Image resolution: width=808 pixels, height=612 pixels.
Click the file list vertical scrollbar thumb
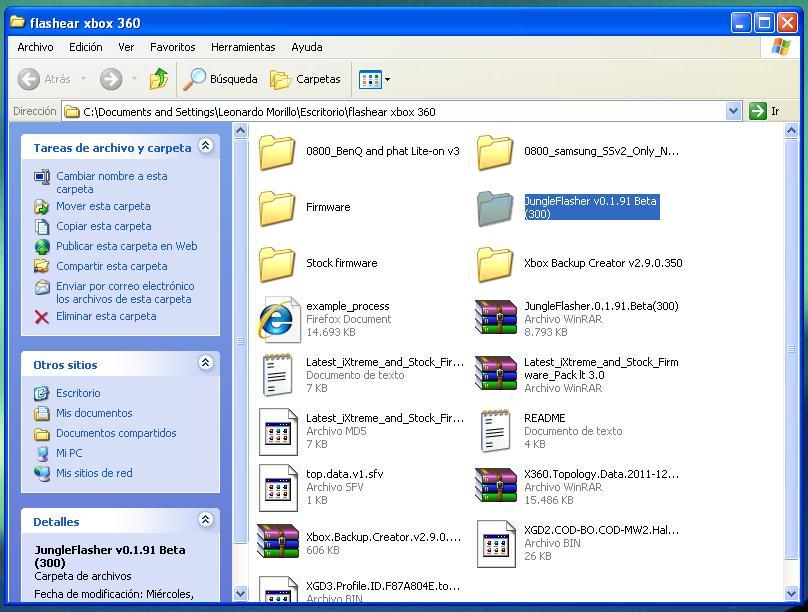792,349
